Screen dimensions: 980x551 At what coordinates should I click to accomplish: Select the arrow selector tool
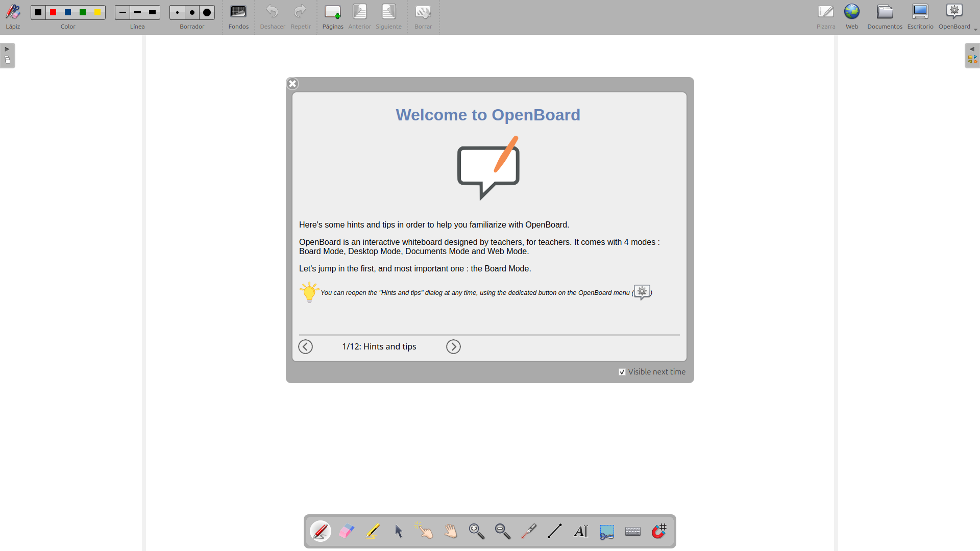pos(399,532)
